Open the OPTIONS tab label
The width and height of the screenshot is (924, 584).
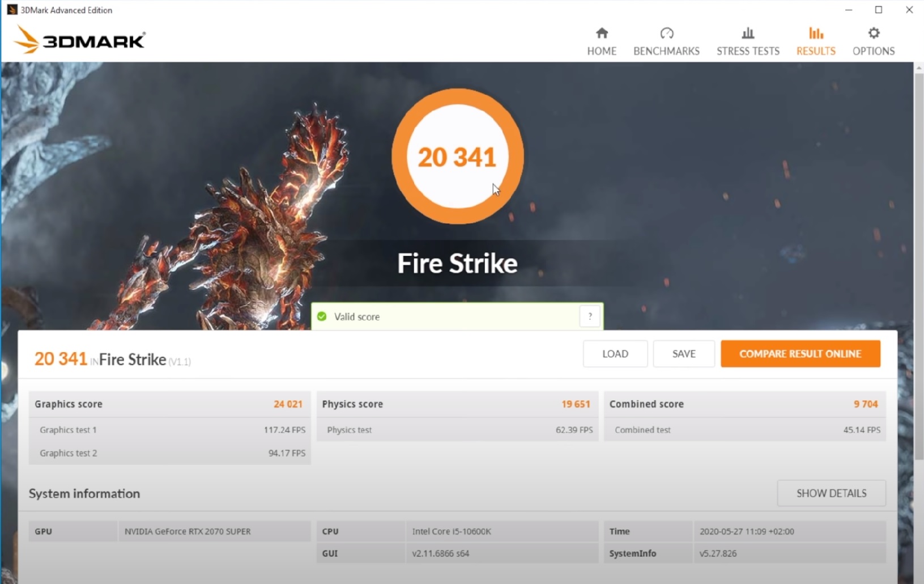click(874, 51)
